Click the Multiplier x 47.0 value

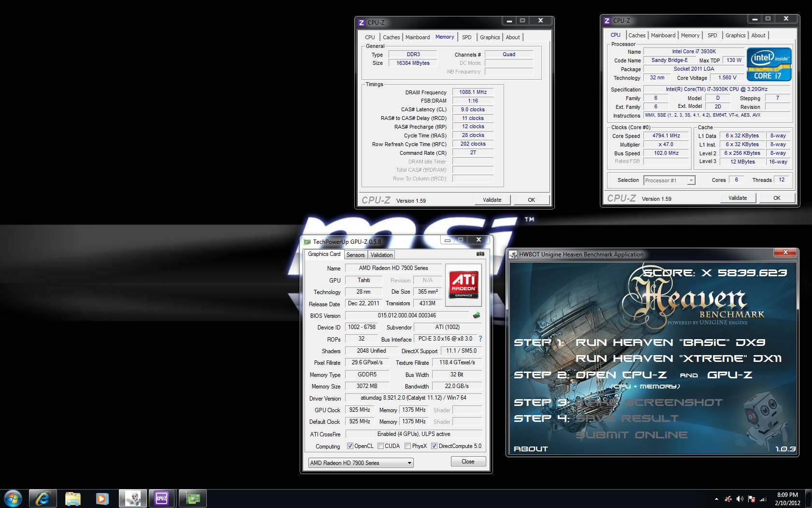(x=666, y=145)
